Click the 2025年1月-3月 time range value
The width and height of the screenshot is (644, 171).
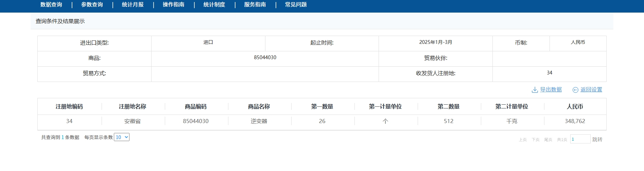click(x=436, y=42)
